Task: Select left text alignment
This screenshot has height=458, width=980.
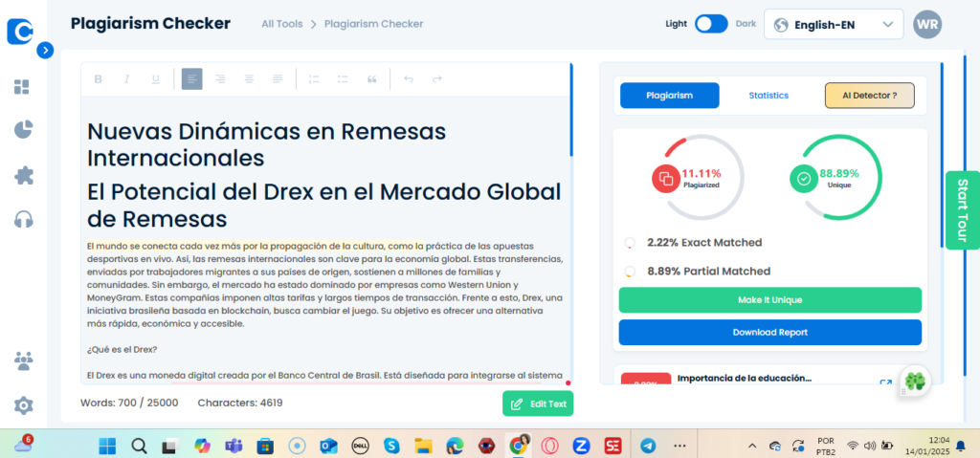Action: pyautogui.click(x=191, y=78)
